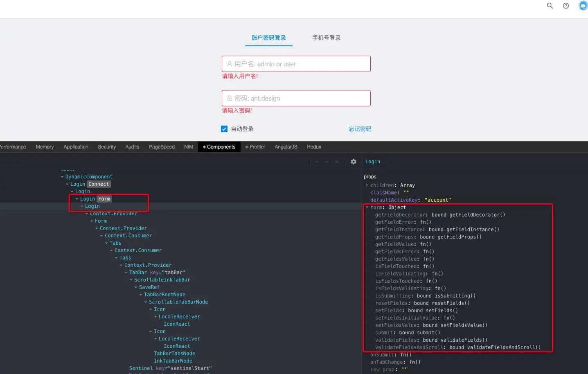Select TabBar key="tabBar" component
The height and width of the screenshot is (374, 588).
(157, 273)
